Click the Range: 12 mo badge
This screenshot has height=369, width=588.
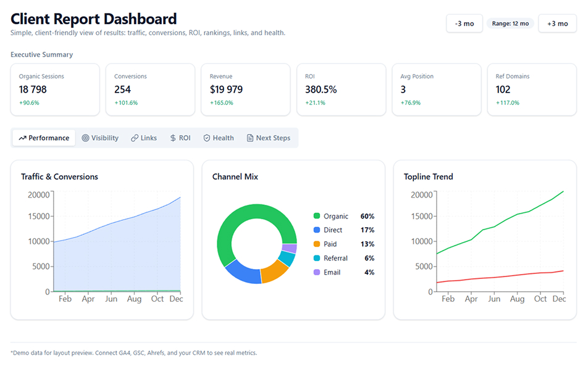[x=510, y=23]
